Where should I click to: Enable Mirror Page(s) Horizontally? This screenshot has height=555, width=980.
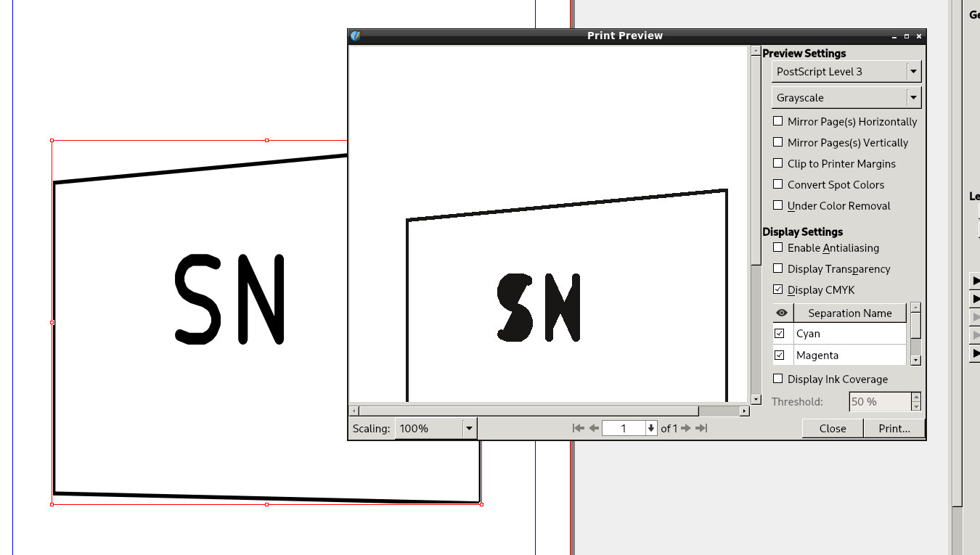coord(778,121)
